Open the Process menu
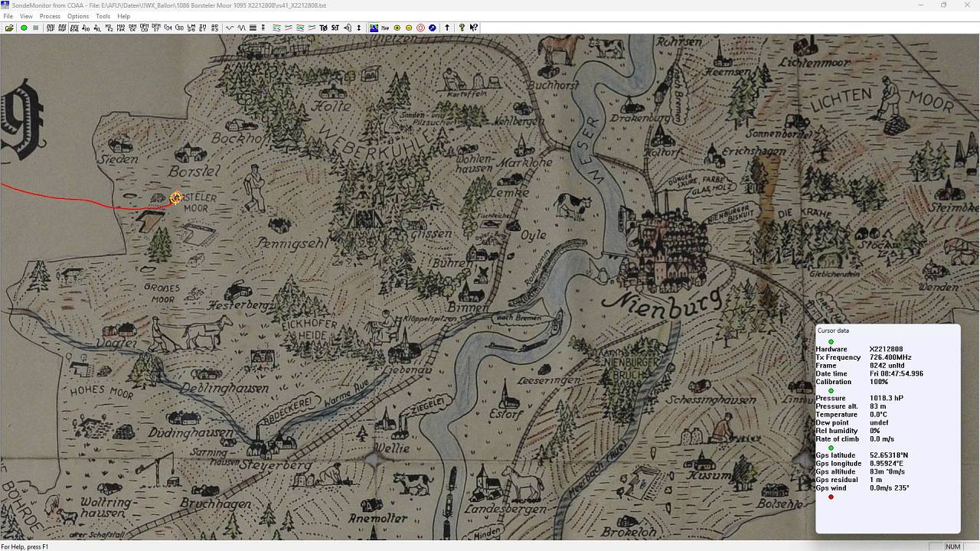Image resolution: width=980 pixels, height=551 pixels. tap(50, 16)
